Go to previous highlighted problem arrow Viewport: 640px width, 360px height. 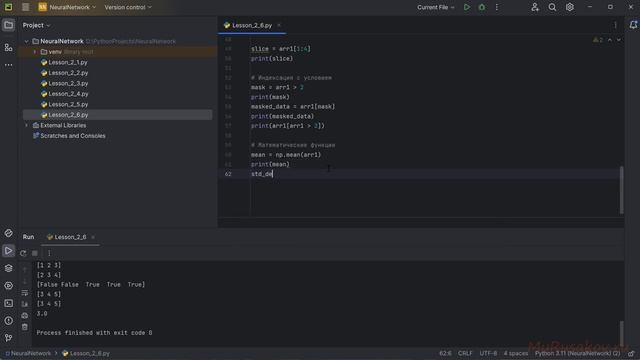tap(610, 40)
